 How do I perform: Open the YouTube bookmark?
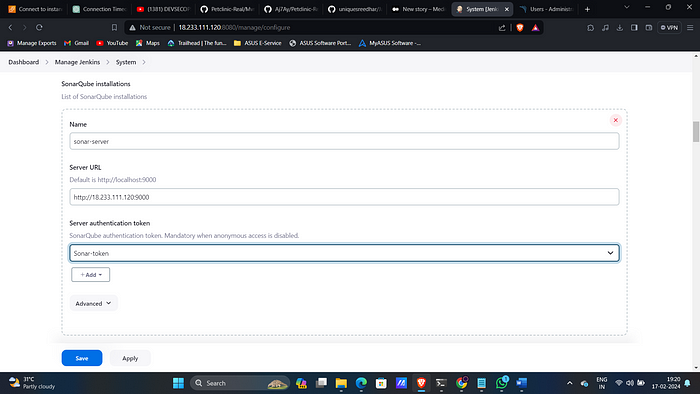coord(112,43)
